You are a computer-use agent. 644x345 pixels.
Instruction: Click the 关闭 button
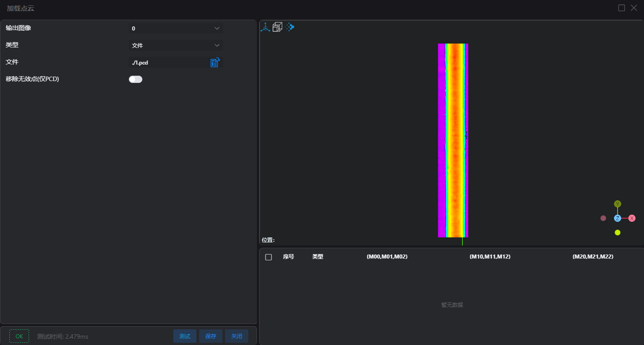[237, 336]
